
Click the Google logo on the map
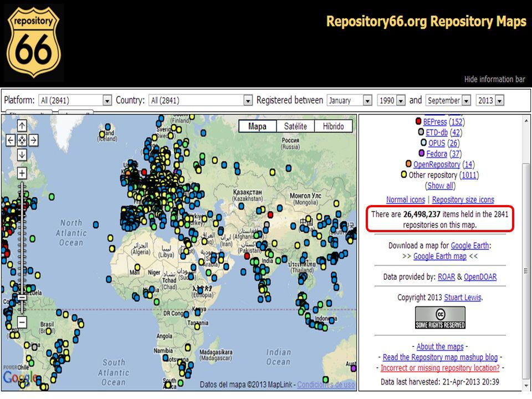click(20, 377)
